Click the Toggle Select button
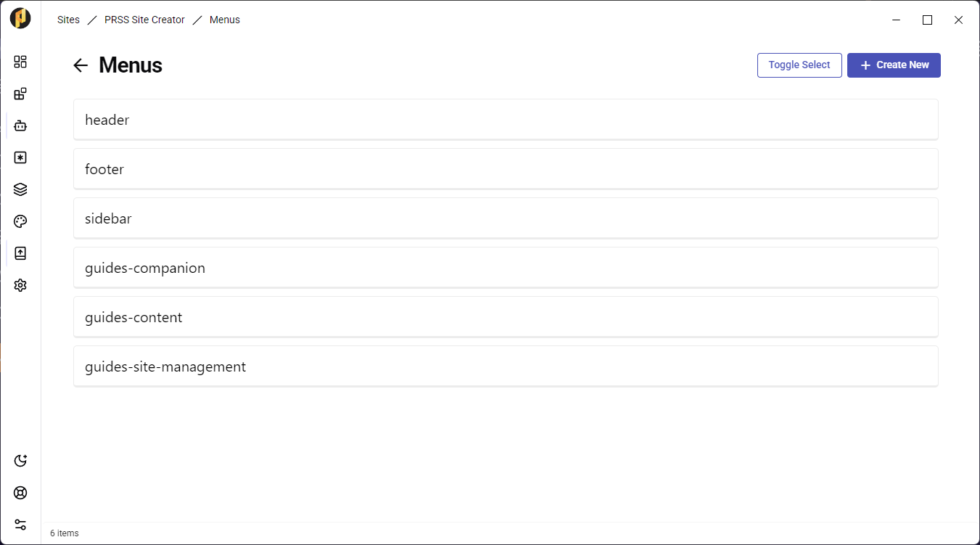 799,65
